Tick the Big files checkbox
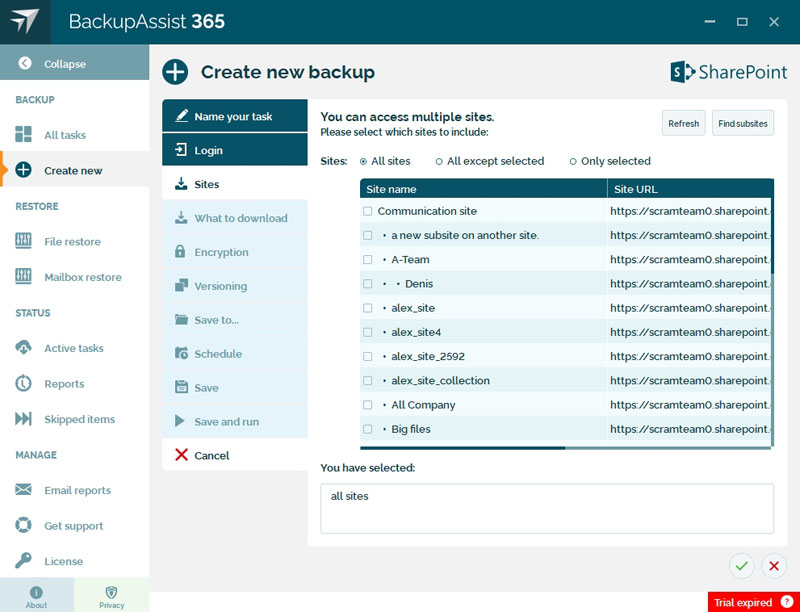Viewport: 800px width, 612px height. (367, 429)
